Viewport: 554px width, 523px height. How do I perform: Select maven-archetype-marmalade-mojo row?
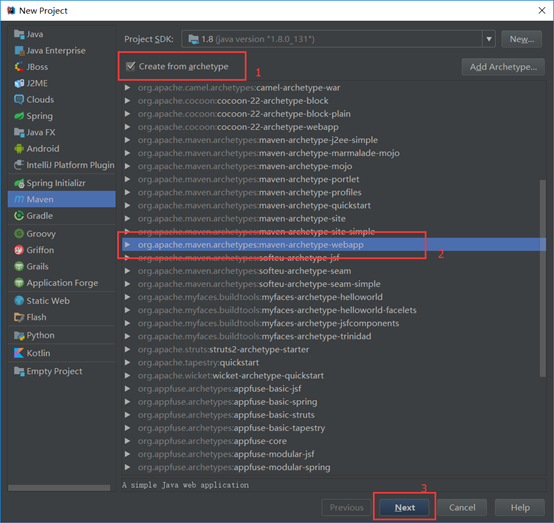(x=334, y=153)
